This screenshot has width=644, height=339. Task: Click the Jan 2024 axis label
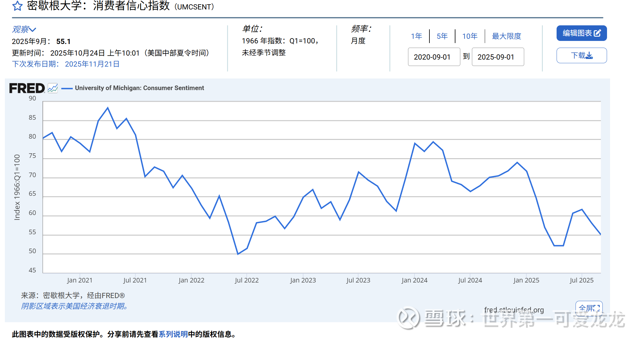coord(414,280)
